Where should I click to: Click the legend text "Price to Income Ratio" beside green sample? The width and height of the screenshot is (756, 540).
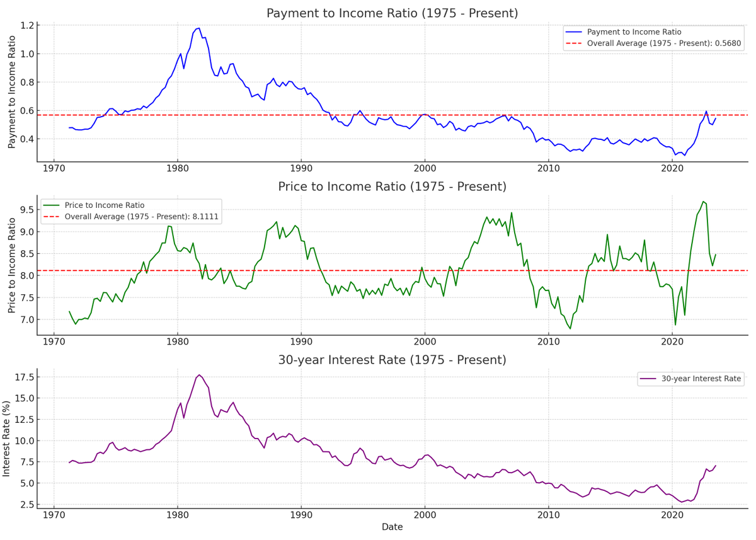105,205
